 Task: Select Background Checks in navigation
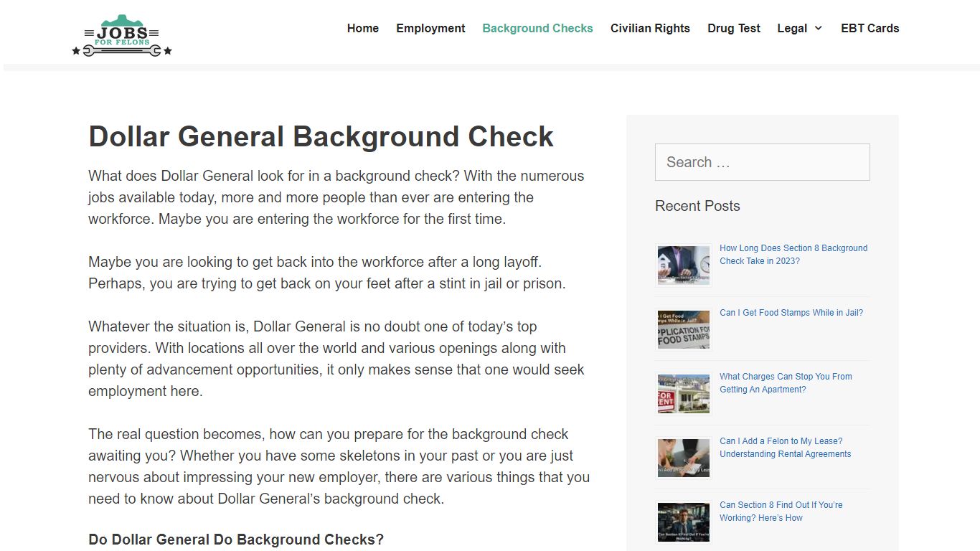click(x=537, y=28)
